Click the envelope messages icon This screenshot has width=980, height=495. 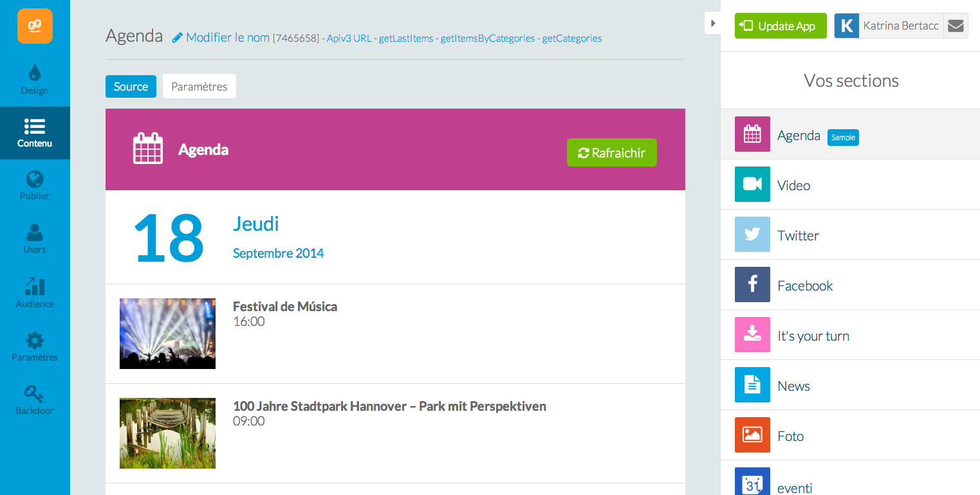coord(956,26)
